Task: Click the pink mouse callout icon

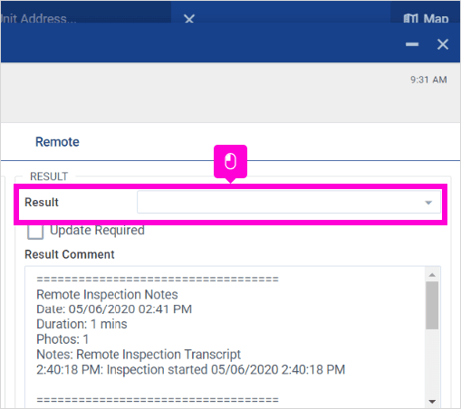Action: [230, 162]
